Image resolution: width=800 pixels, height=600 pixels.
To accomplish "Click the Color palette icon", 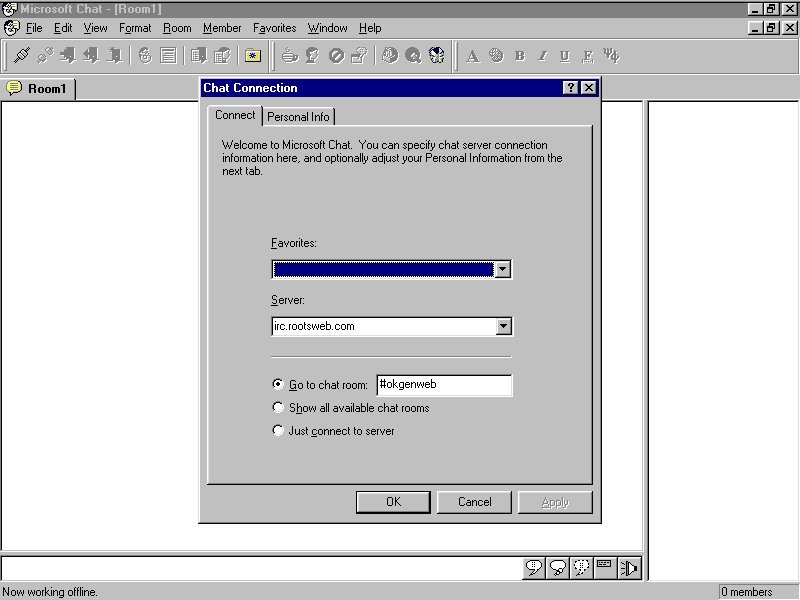I will (496, 55).
